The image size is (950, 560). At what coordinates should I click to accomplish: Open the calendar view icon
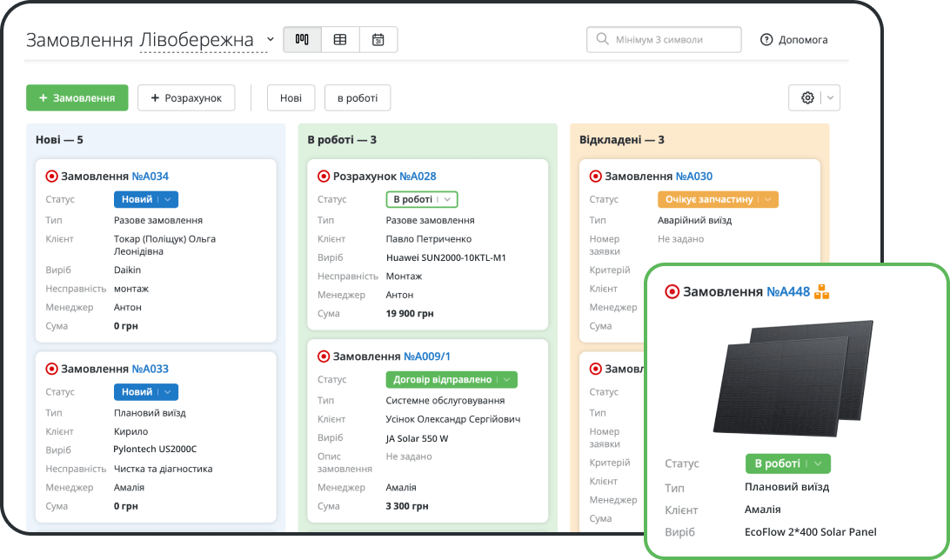[x=378, y=39]
